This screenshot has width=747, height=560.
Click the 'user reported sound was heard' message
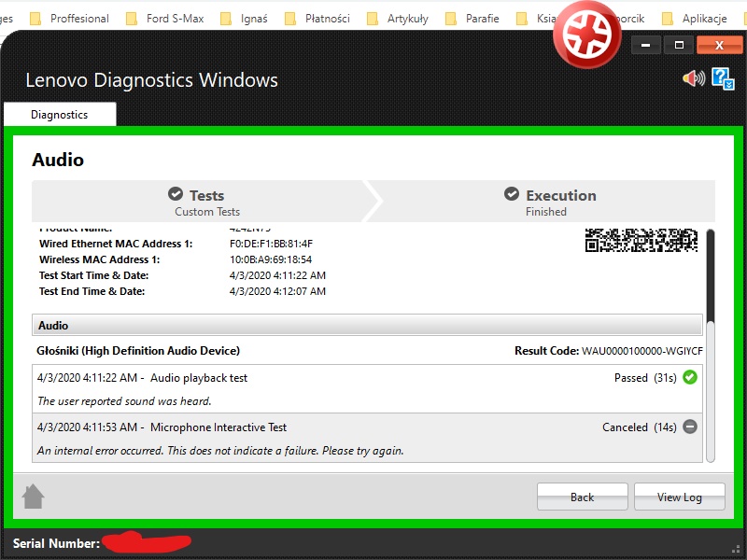124,401
